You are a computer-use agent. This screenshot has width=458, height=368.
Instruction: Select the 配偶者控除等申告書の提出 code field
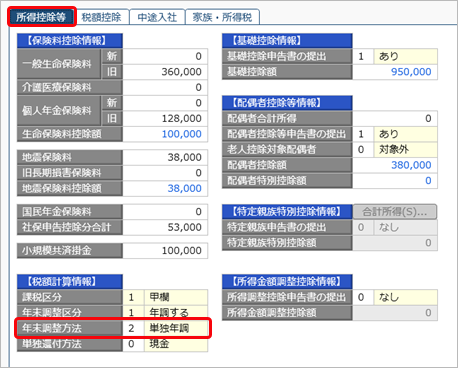(363, 134)
